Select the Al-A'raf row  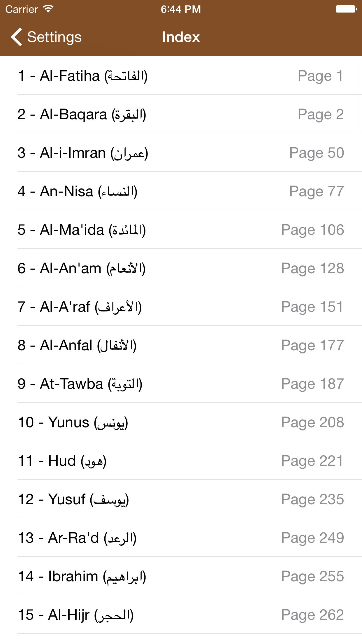(80, 307)
